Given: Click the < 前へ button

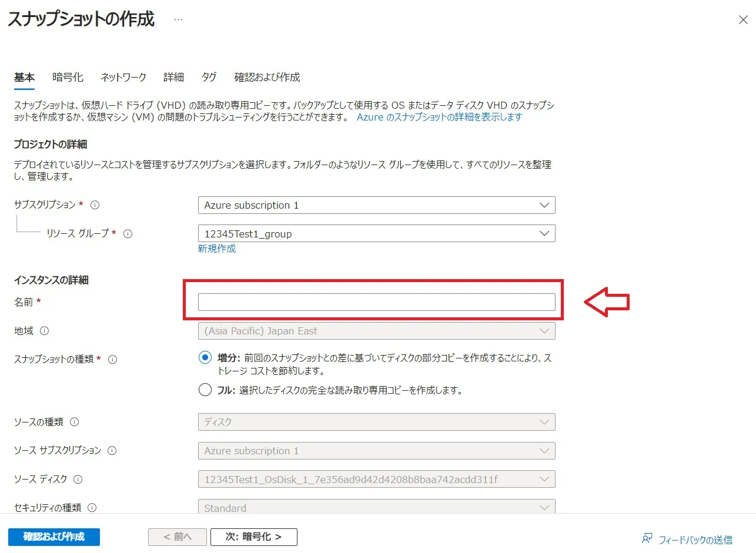Looking at the screenshot, I should tap(178, 537).
